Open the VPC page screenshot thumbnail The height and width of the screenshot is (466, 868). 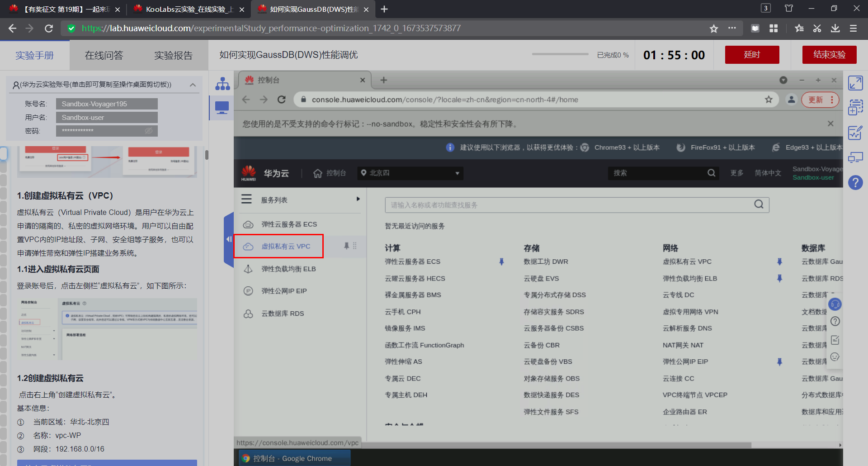pos(108,329)
